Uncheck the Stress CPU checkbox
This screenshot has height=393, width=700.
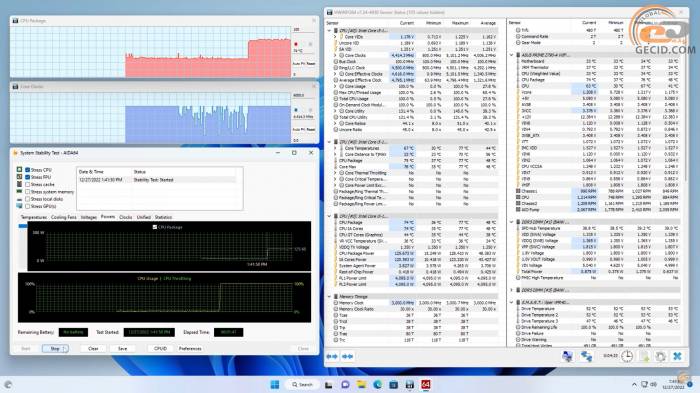pyautogui.click(x=28, y=170)
